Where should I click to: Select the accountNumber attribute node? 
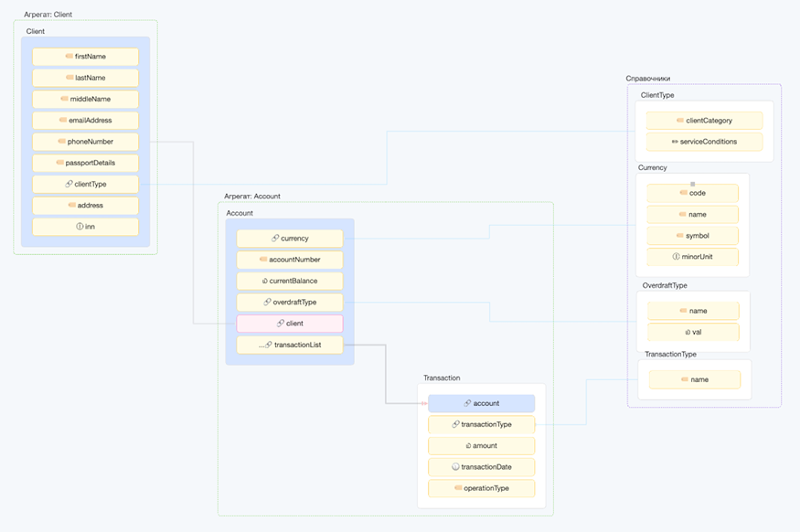289,260
